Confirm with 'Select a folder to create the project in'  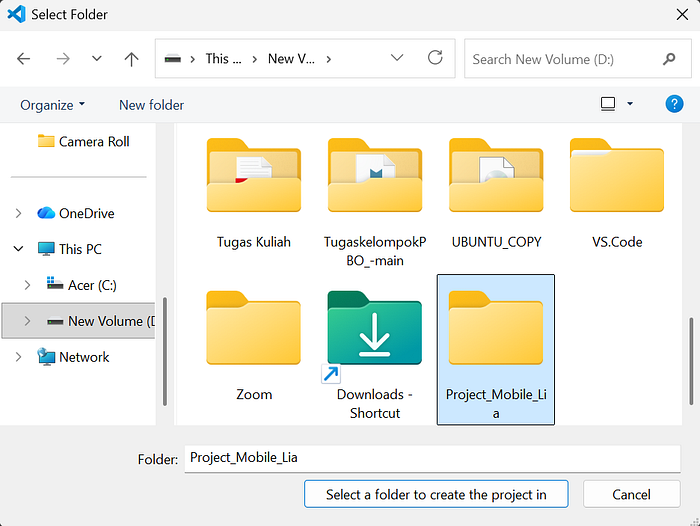click(x=436, y=494)
